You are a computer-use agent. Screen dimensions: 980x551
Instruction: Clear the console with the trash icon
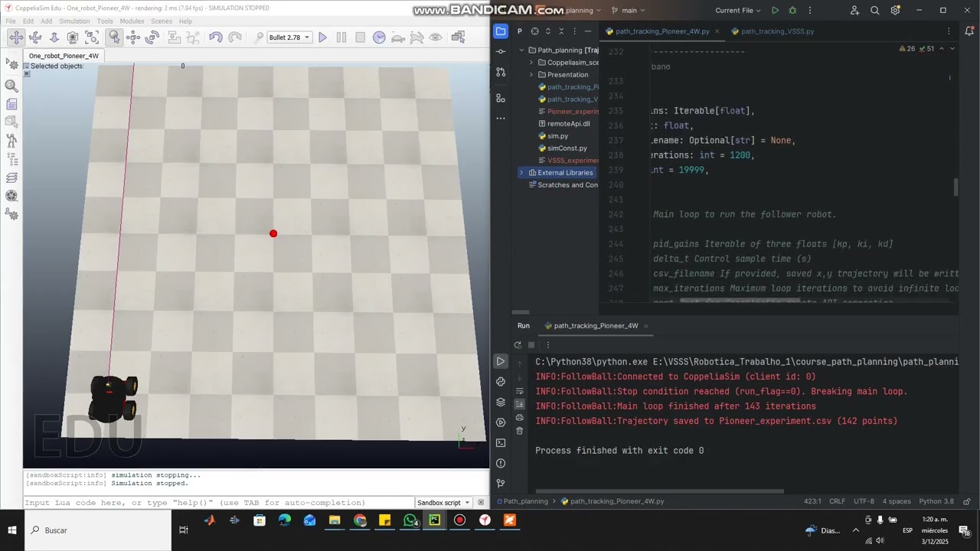[x=519, y=431]
